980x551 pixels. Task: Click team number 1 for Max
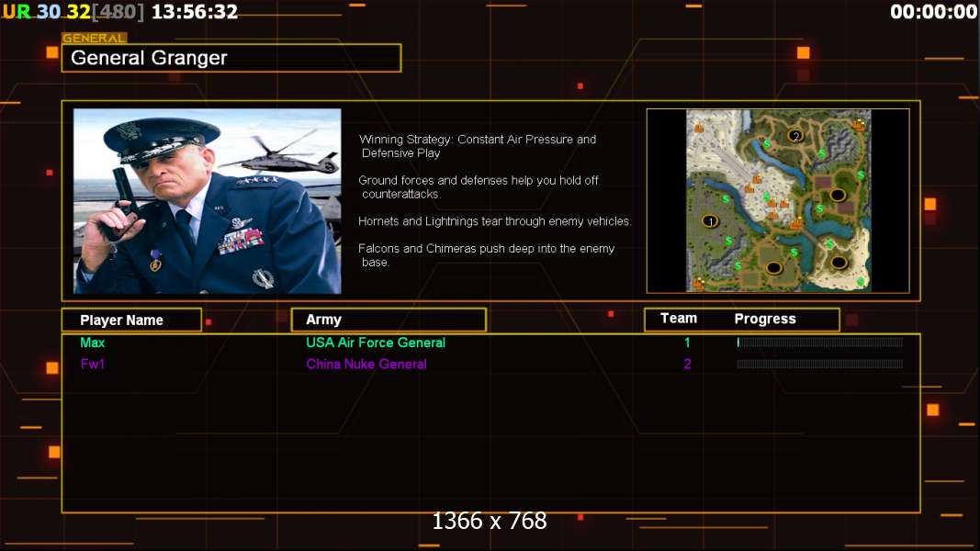(687, 343)
